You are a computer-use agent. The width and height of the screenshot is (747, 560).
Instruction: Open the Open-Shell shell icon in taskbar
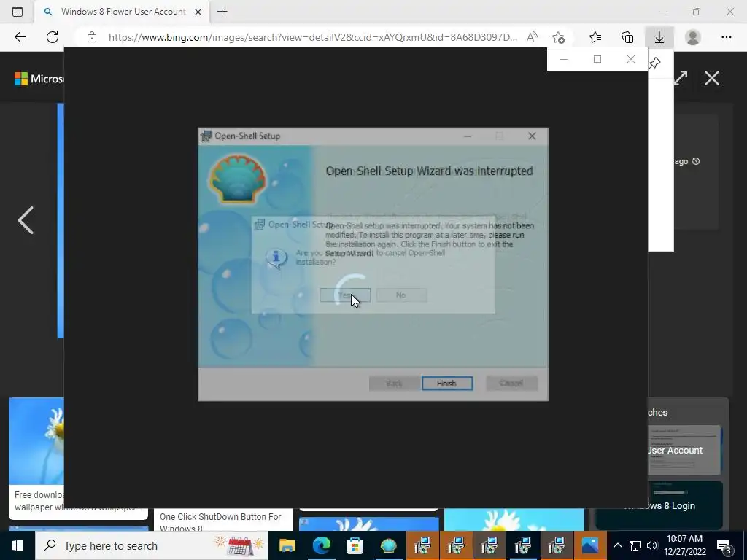(x=388, y=545)
